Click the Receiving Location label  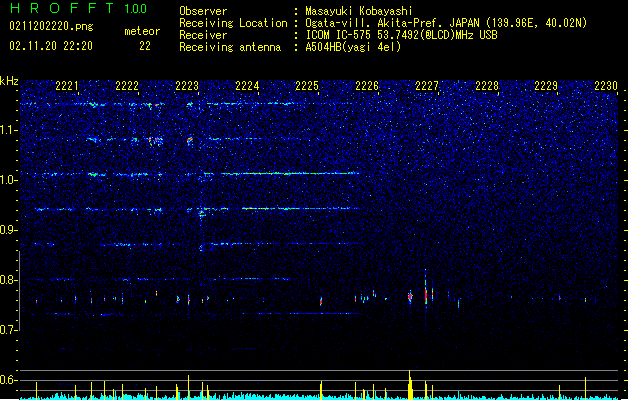tap(233, 23)
